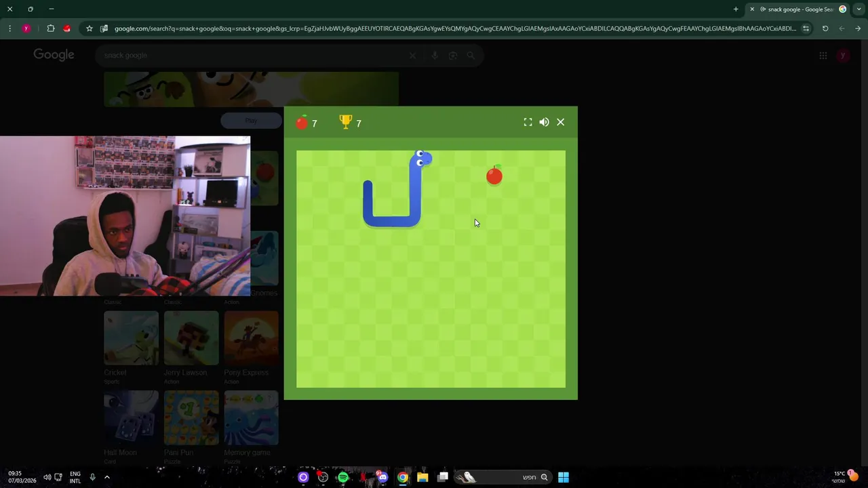The height and width of the screenshot is (488, 868).
Task: Open the 15°C weather widget
Action: (845, 477)
